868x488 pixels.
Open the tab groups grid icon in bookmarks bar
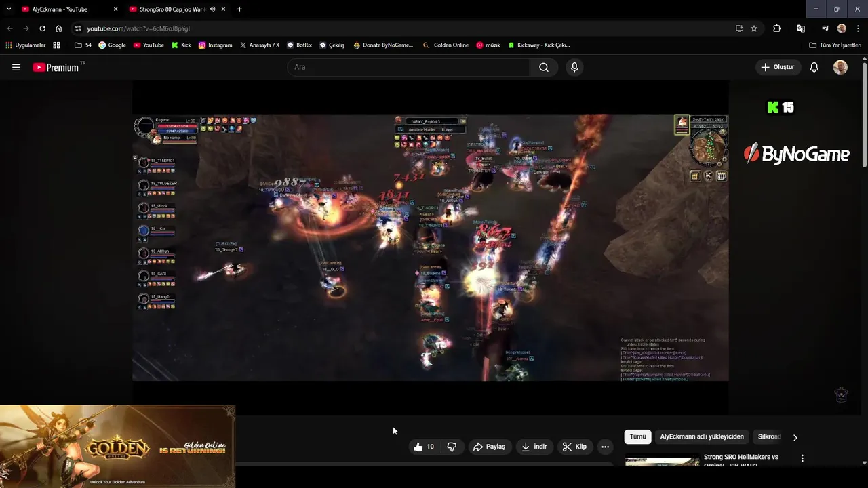pyautogui.click(x=56, y=45)
